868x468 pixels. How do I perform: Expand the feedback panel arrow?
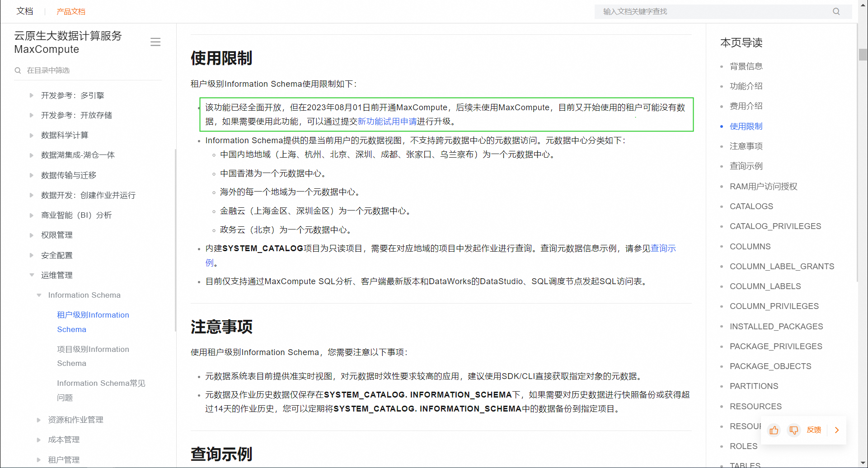click(x=837, y=430)
